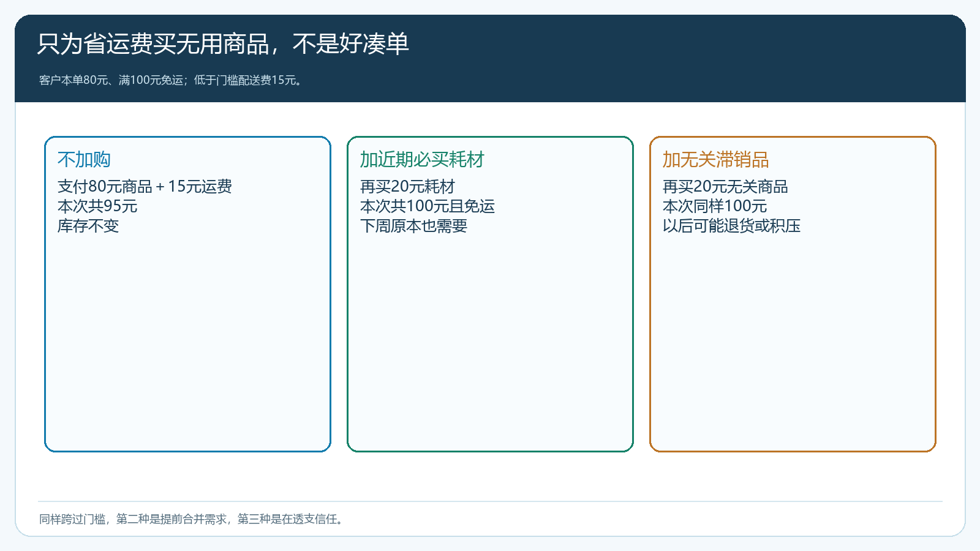The width and height of the screenshot is (980, 551).
Task: Select the line 以后可能退货或积压
Action: 731,226
